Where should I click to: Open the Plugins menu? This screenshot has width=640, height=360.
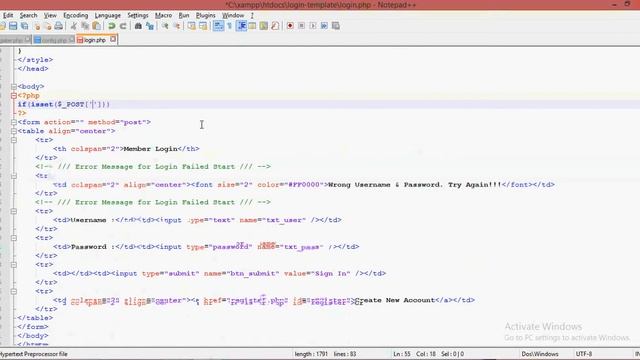coord(206,15)
